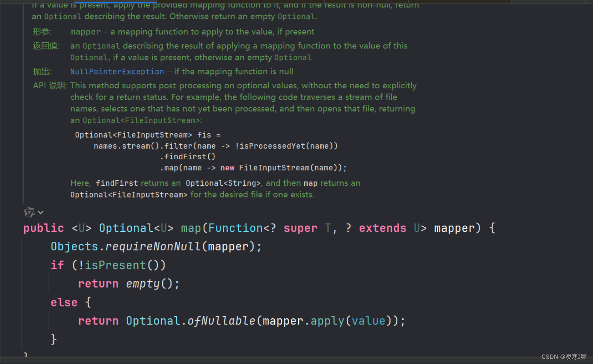
Task: Click the 'public' keyword of map method
Action: pos(43,228)
